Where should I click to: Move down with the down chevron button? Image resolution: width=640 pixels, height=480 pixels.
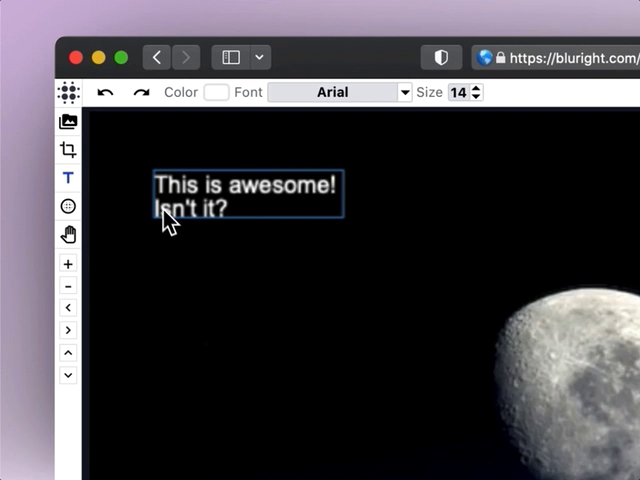68,375
